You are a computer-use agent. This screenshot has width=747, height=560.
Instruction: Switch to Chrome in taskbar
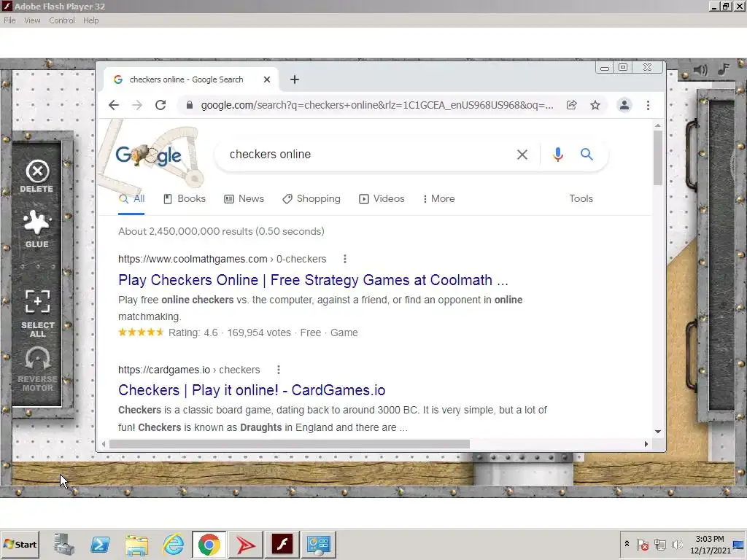click(x=209, y=545)
